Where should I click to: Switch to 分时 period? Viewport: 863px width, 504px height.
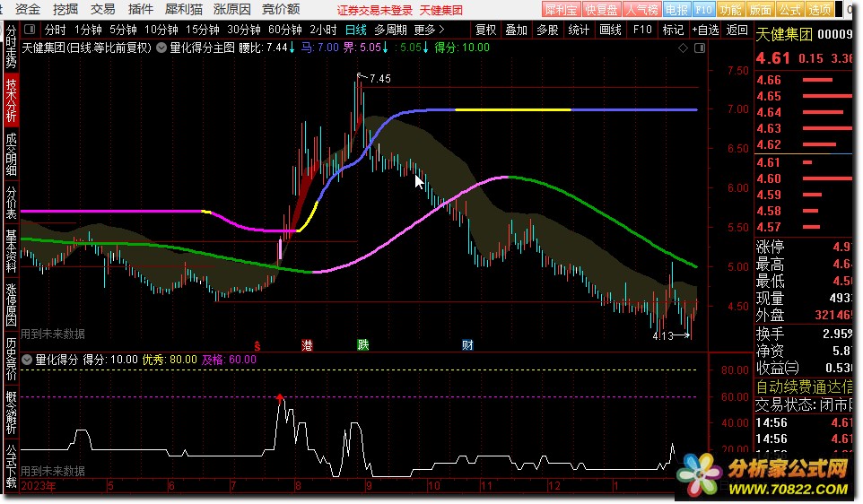(55, 30)
